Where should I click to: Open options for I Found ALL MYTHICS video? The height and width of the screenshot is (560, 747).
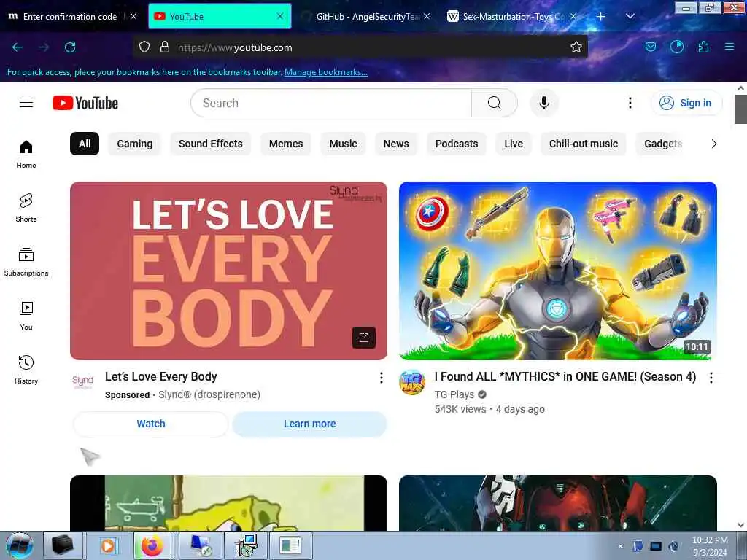point(711,378)
